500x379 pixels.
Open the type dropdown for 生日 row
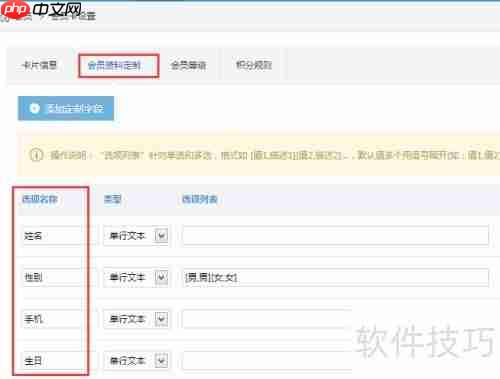(136, 361)
